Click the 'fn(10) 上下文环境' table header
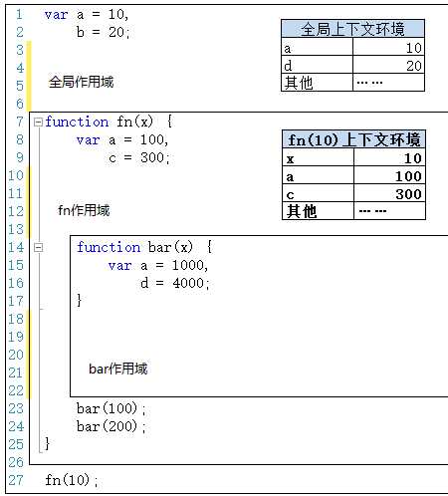Screen dimensions: 448x496 click(x=353, y=139)
